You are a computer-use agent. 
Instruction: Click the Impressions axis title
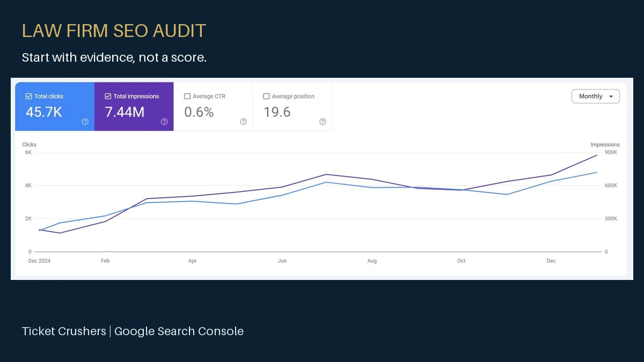point(605,145)
